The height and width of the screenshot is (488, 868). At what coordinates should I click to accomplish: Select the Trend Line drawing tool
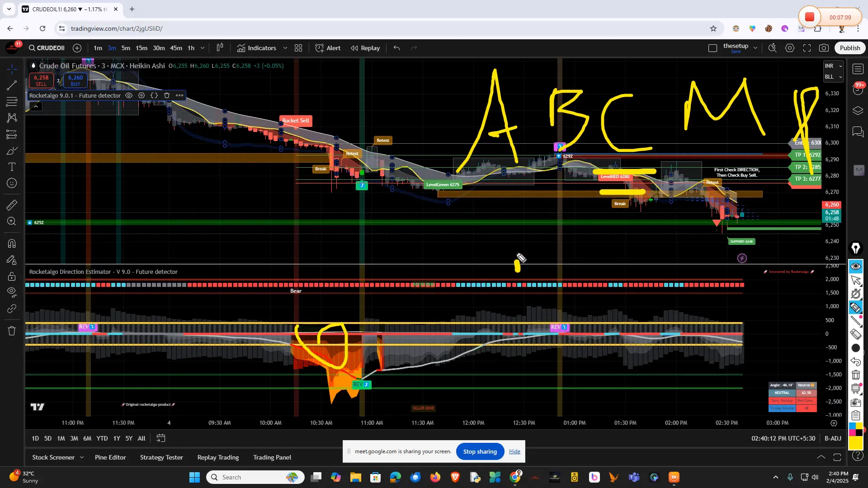coord(12,85)
